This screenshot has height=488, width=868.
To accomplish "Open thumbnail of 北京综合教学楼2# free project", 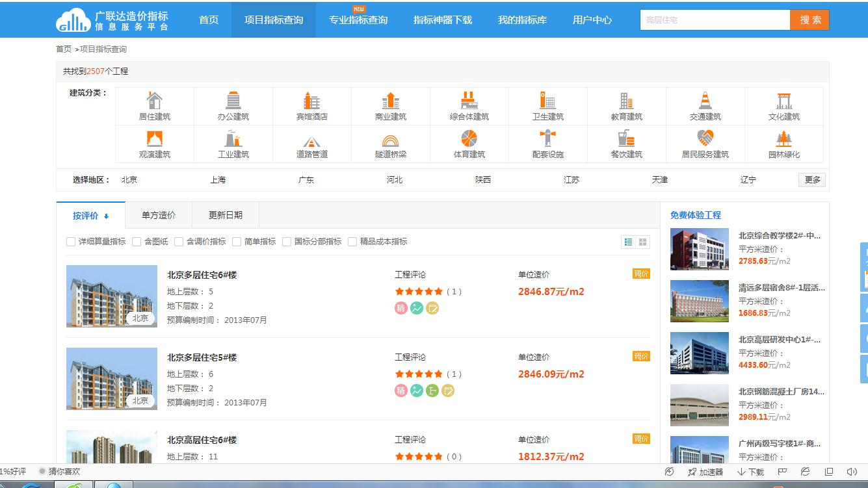I will click(x=700, y=249).
